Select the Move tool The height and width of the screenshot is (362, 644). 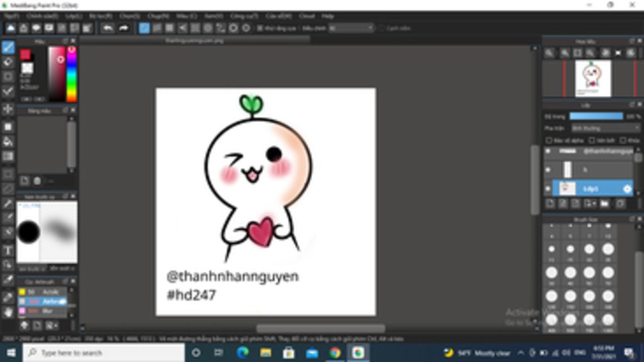pyautogui.click(x=8, y=109)
